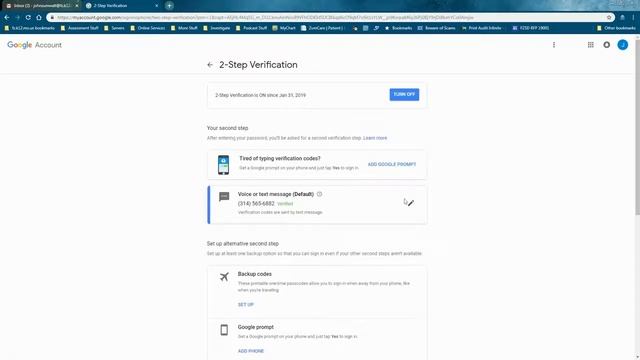Open the blue account avatar
The width and height of the screenshot is (640, 360).
622,45
